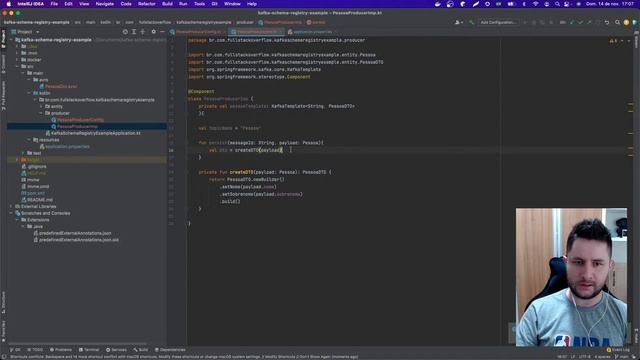The image size is (640, 360).
Task: Expand the entity package
Action: click(41, 107)
